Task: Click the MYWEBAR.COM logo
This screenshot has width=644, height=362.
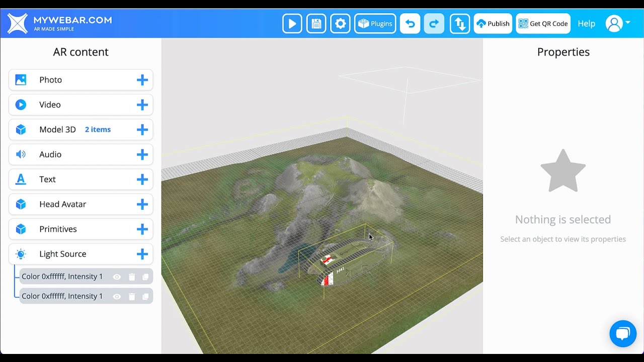Action: coord(59,24)
